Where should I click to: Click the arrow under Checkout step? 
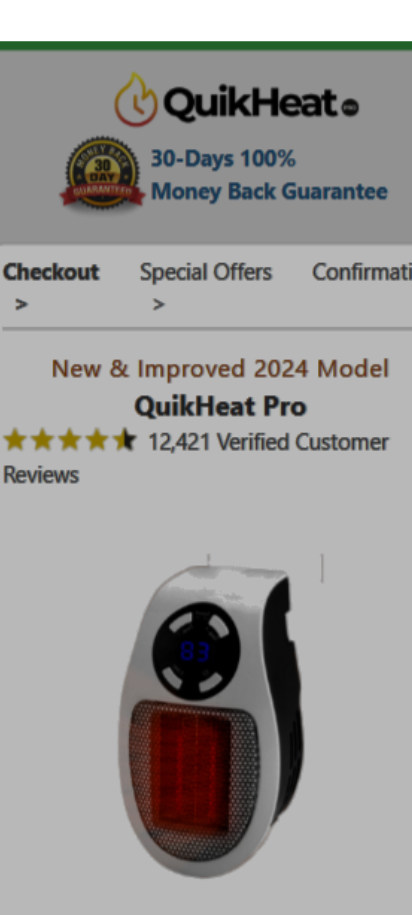coord(21,304)
